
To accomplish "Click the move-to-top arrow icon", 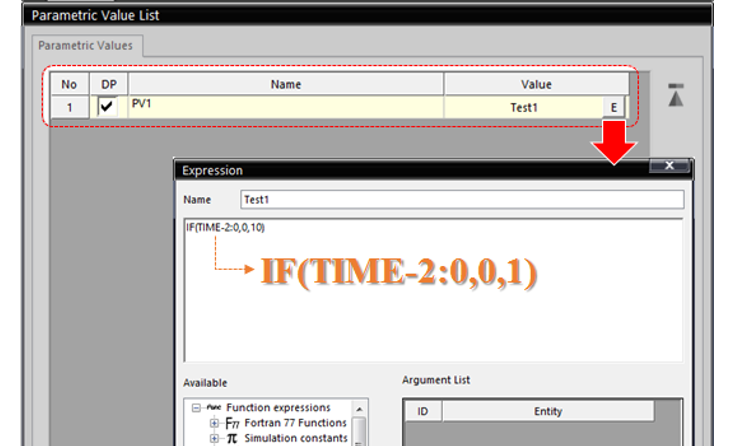I will pos(675,97).
